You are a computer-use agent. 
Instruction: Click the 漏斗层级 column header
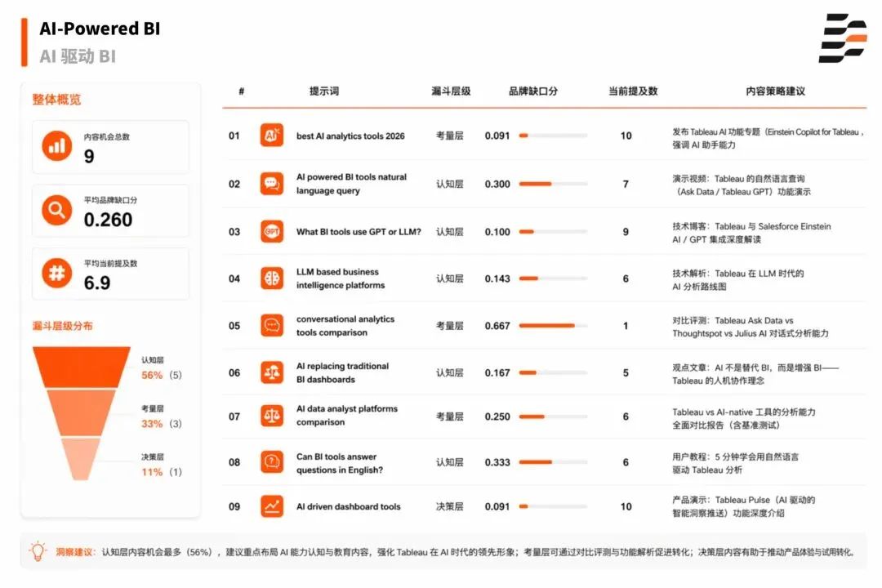click(451, 91)
